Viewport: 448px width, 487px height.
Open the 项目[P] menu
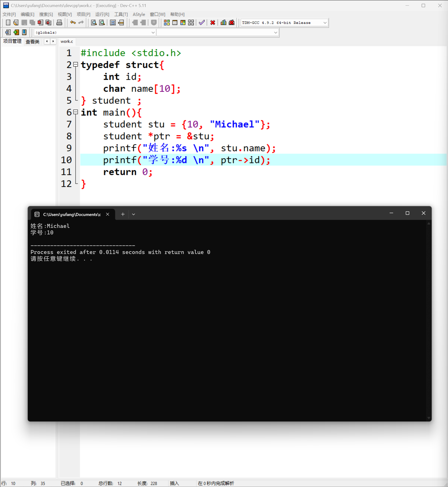coord(84,14)
